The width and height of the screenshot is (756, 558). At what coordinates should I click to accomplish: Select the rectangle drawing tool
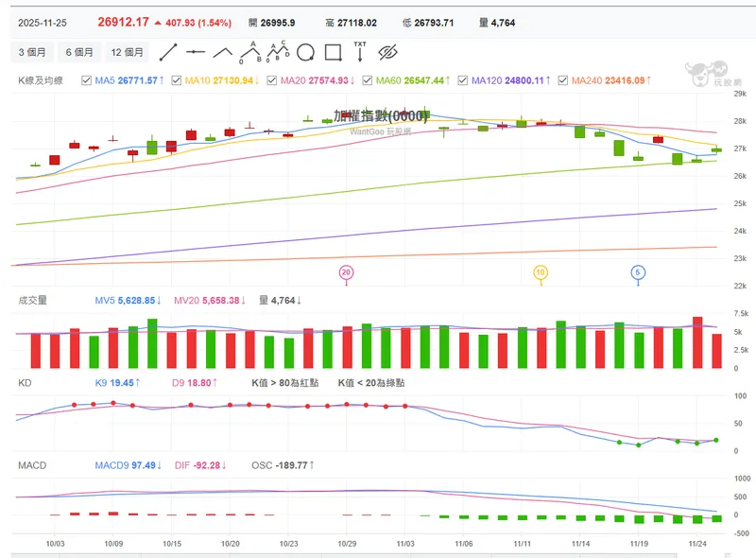(334, 52)
